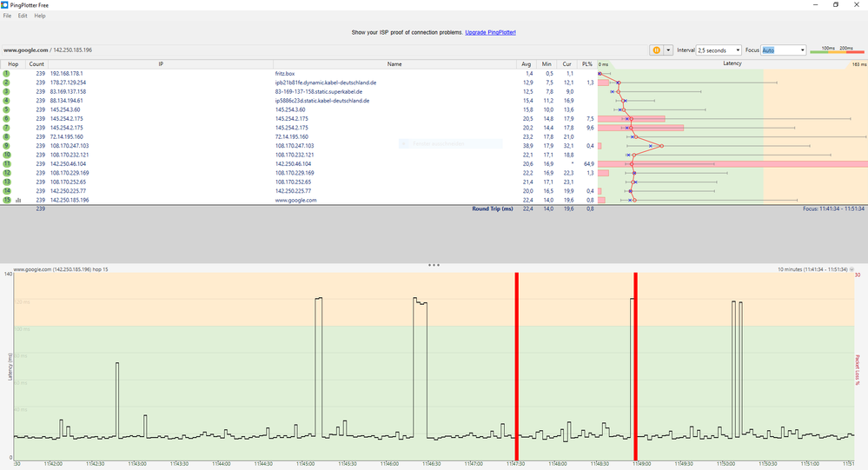This screenshot has width=868, height=470.
Task: Open the Help menu
Action: [x=40, y=16]
